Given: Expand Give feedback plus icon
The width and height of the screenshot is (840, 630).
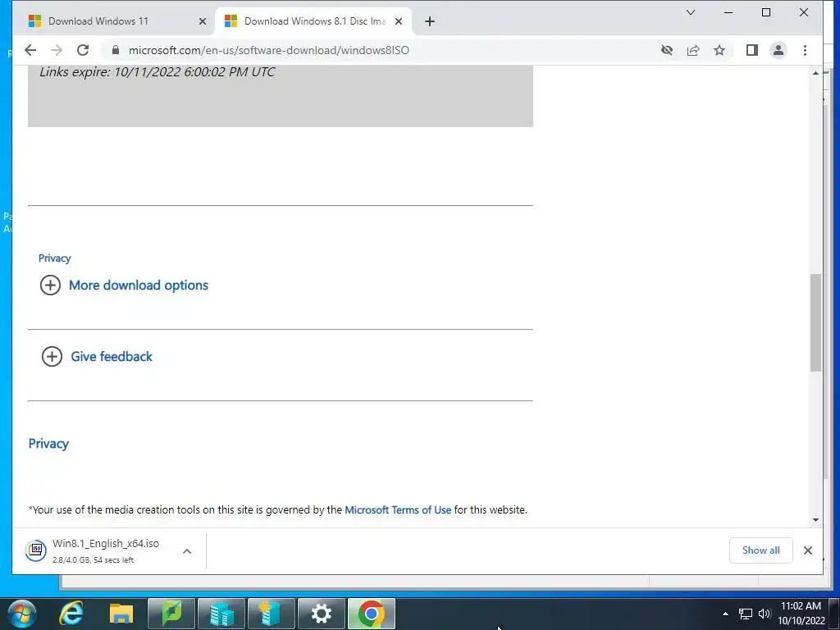Looking at the screenshot, I should (x=52, y=356).
